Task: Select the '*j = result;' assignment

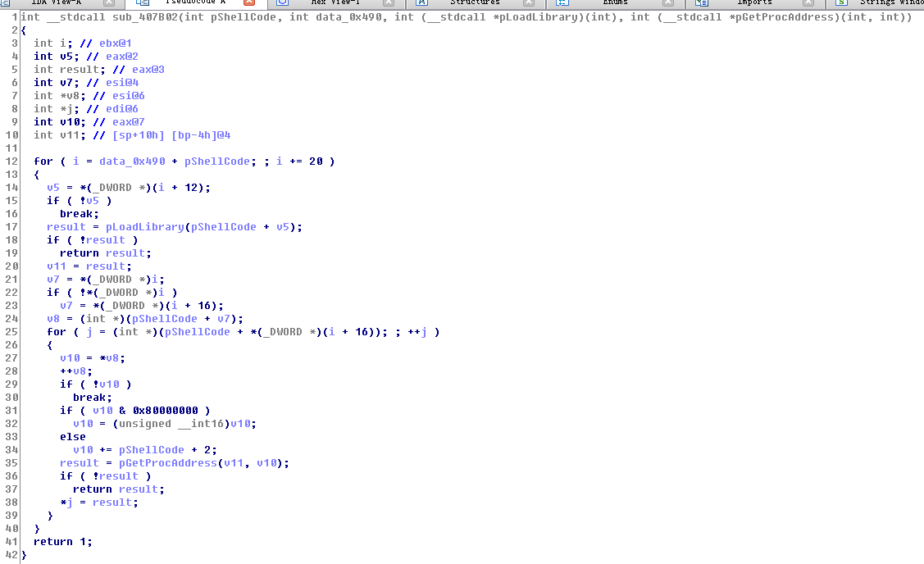Action: 99,503
